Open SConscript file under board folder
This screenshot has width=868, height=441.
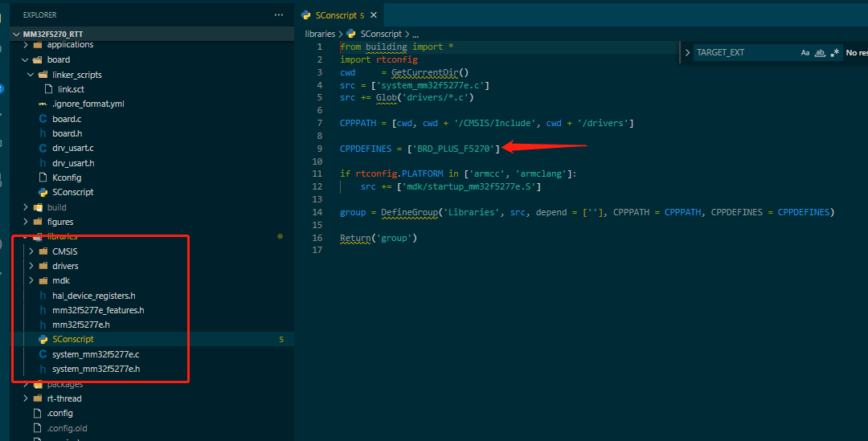[x=72, y=192]
